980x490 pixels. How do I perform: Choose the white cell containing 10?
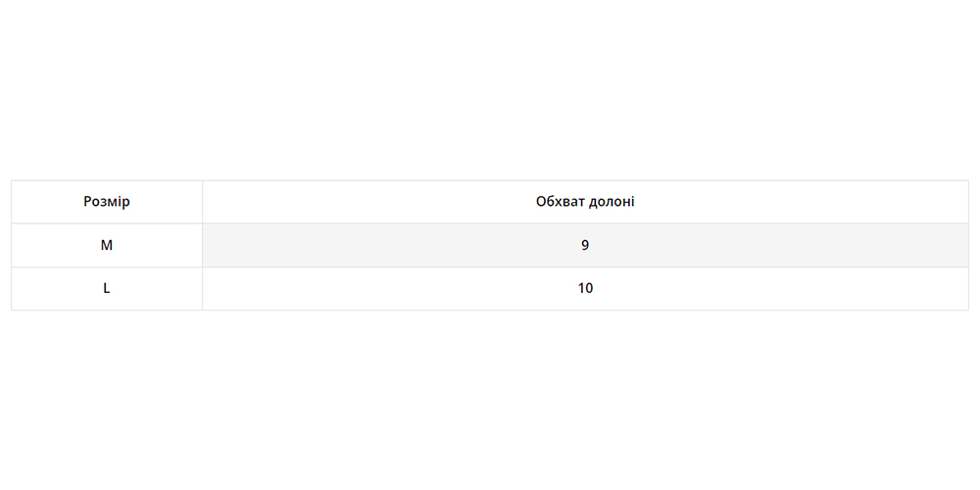pos(585,288)
